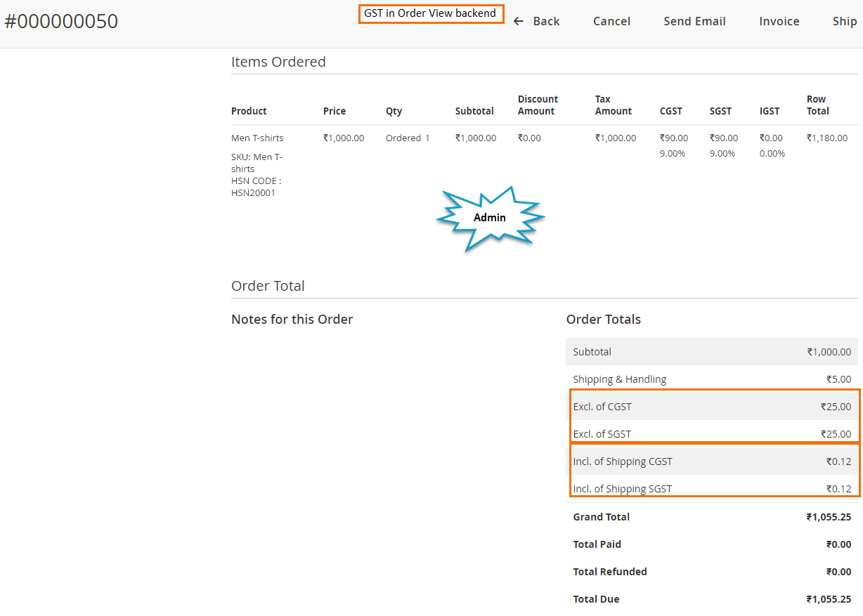Click the Admin starburst badge
This screenshot has height=616, width=863.
tap(490, 218)
